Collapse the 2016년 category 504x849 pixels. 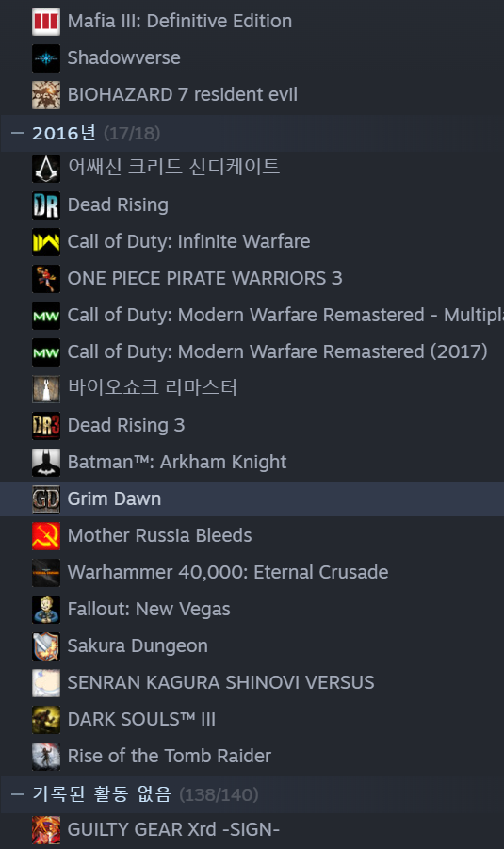(x=18, y=133)
